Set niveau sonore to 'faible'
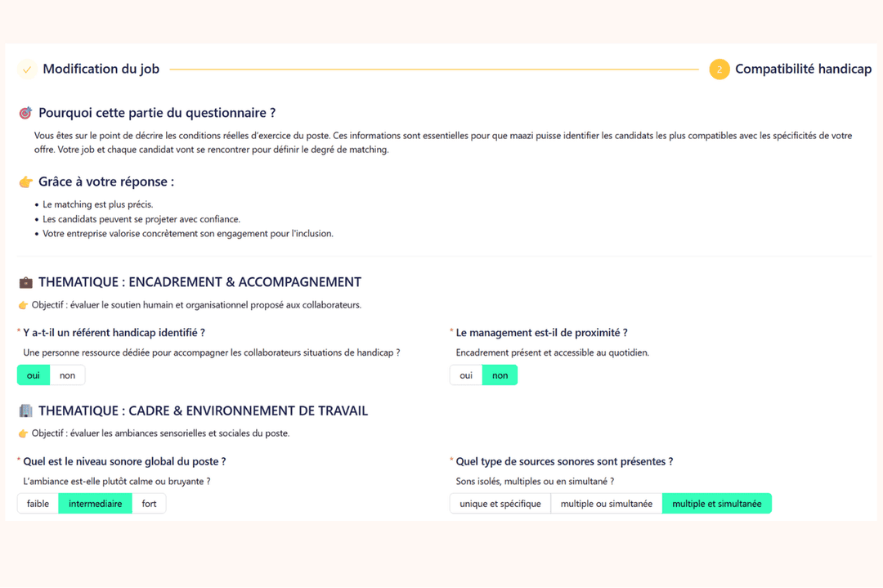This screenshot has height=588, width=883. 38,504
